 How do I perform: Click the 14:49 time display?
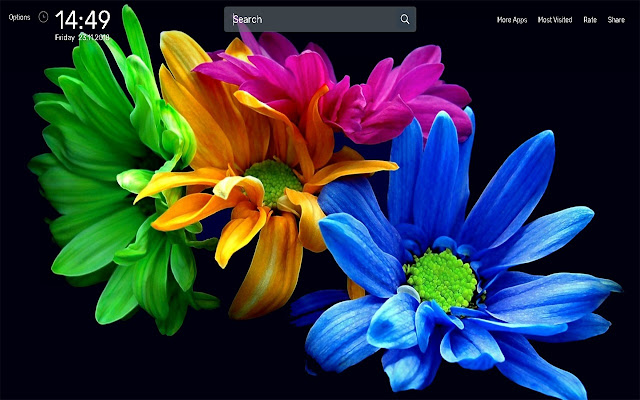click(82, 20)
